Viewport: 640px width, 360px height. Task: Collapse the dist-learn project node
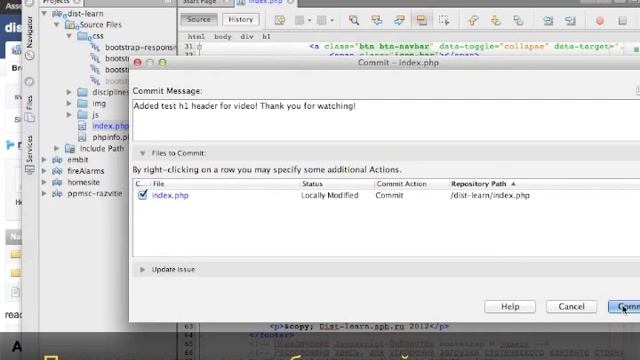[44, 13]
